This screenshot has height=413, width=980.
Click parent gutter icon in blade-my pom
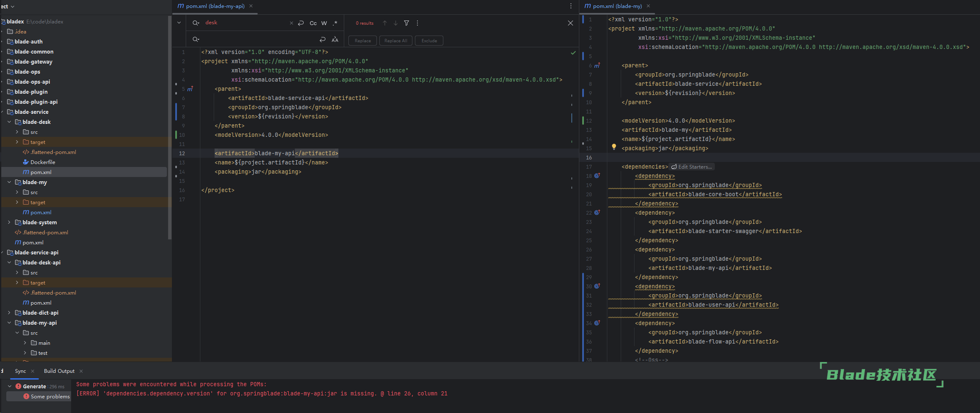pos(597,65)
